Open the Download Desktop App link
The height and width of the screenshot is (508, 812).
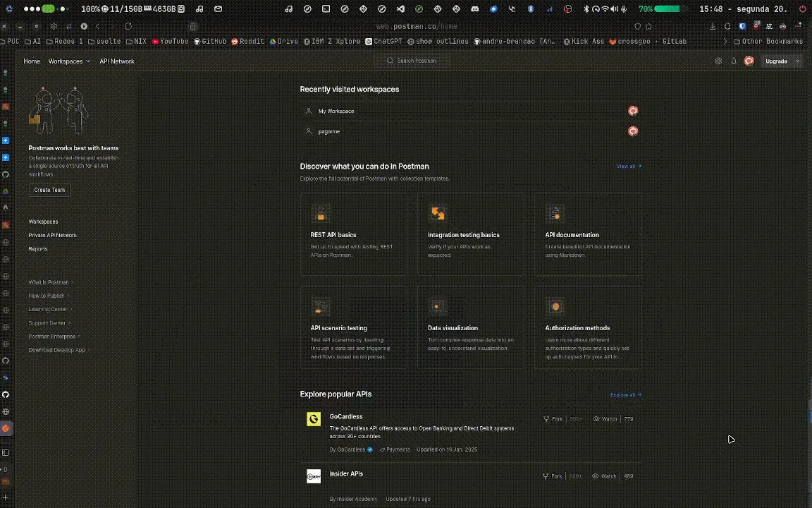(59, 350)
